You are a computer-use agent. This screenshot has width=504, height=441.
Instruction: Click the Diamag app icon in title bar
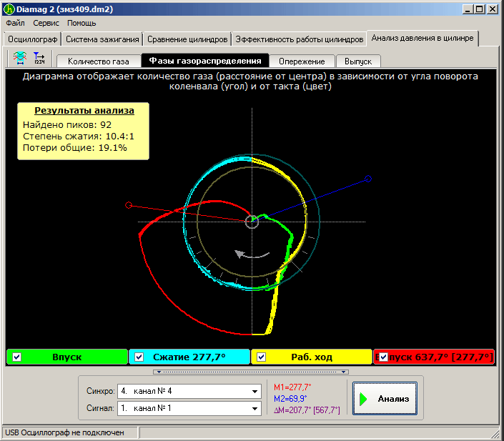tap(9, 9)
